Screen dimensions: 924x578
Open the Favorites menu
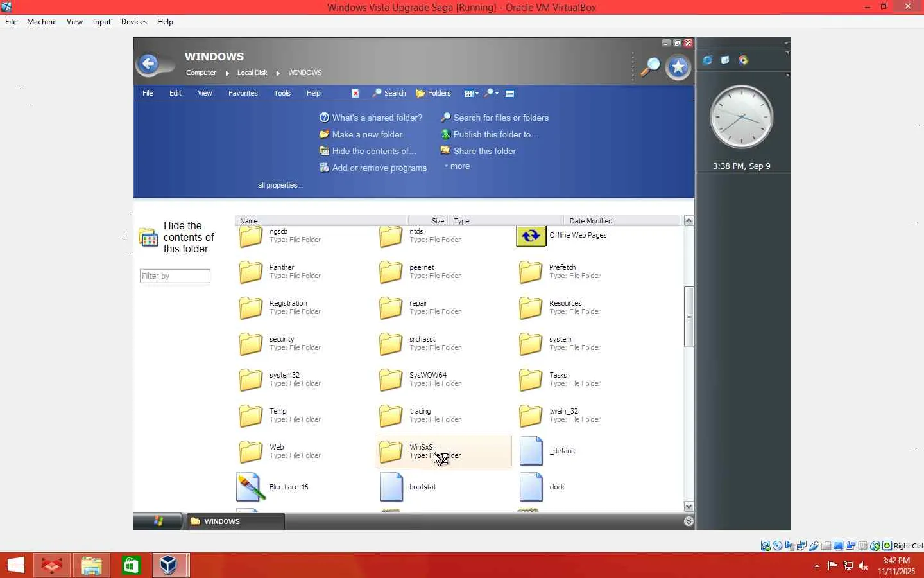[x=243, y=94]
